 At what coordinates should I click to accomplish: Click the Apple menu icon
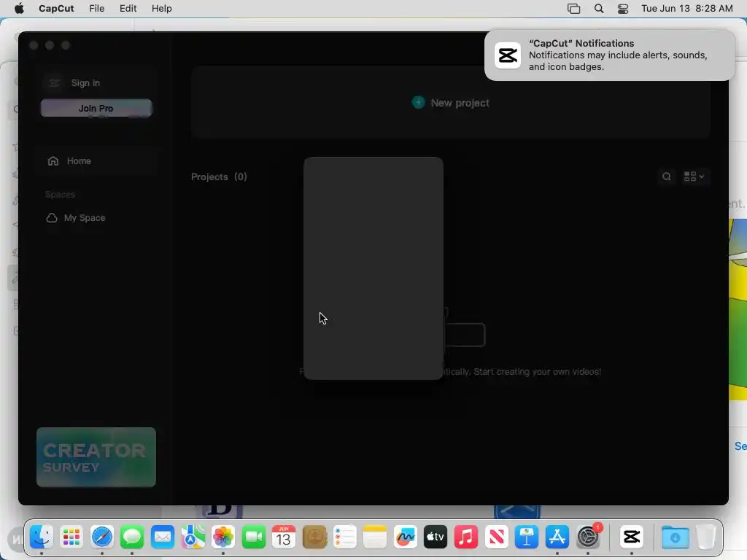pos(19,9)
